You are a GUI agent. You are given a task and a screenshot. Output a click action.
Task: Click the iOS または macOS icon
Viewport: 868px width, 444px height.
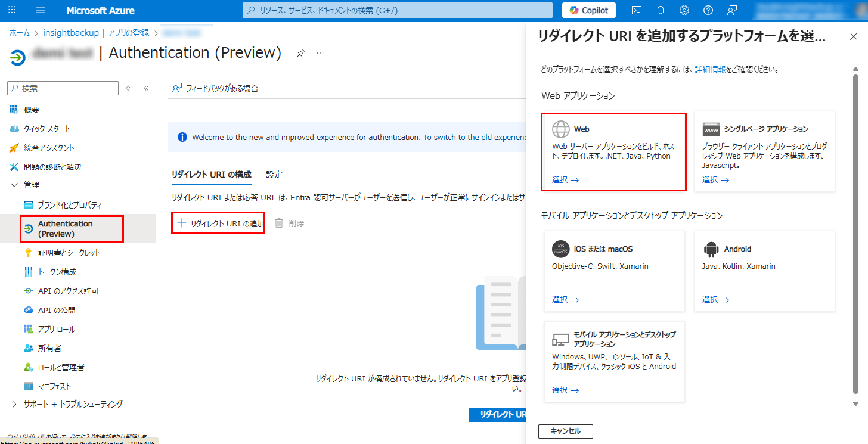pos(561,249)
